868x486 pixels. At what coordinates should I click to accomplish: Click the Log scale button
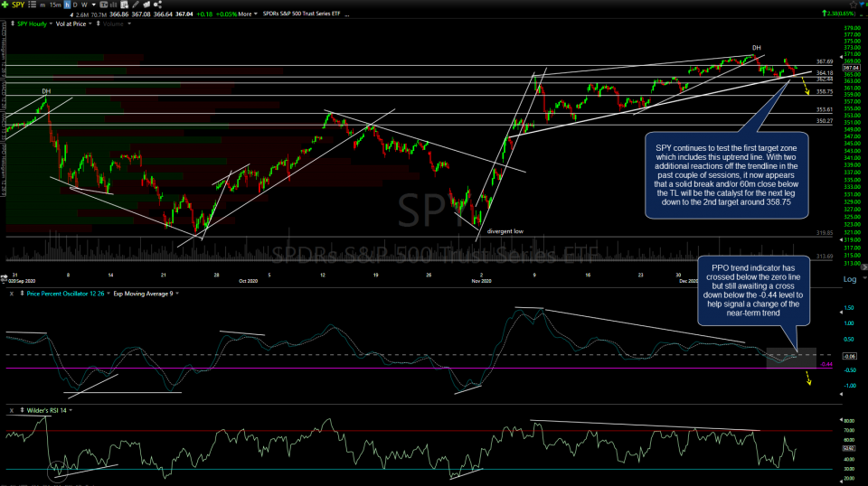coord(850,279)
